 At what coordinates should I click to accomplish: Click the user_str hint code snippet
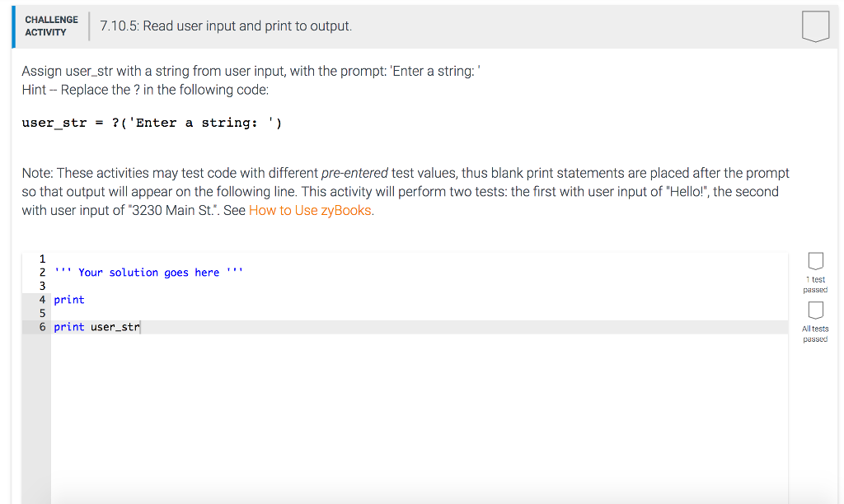(x=152, y=123)
